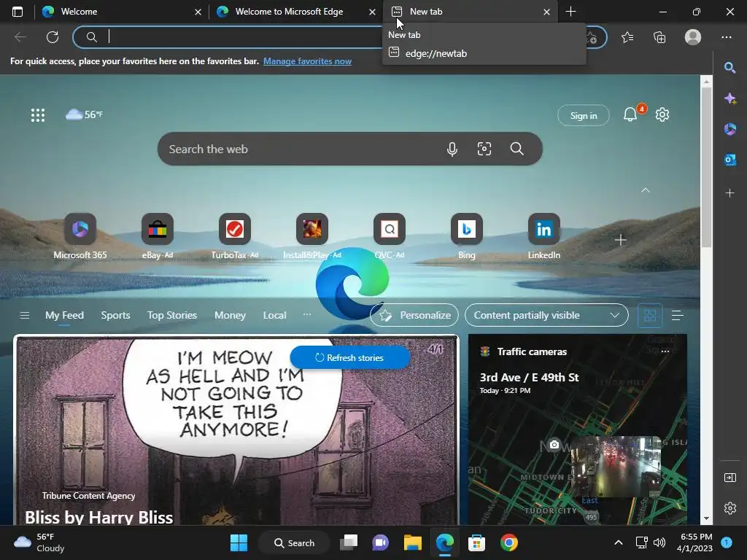Screen dimensions: 747x560
Task: Open notifications bell with badge 4
Action: (x=630, y=114)
